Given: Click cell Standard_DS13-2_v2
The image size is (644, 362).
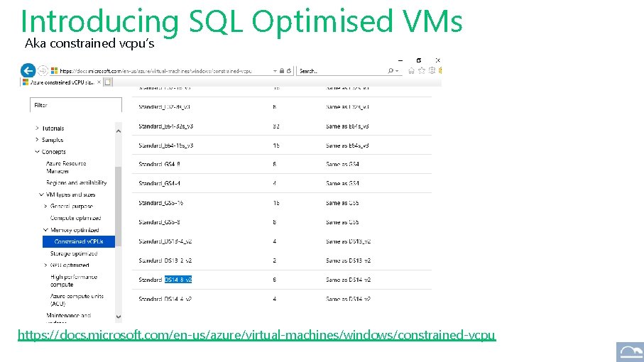Looking at the screenshot, I should (165, 260).
